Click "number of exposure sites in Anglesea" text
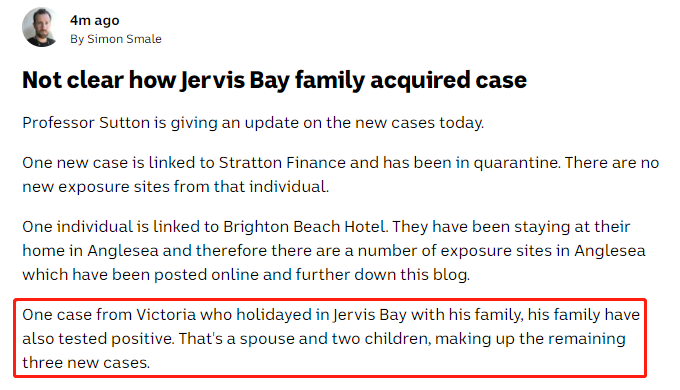Screen dimensions: 680x390 pos(501,251)
